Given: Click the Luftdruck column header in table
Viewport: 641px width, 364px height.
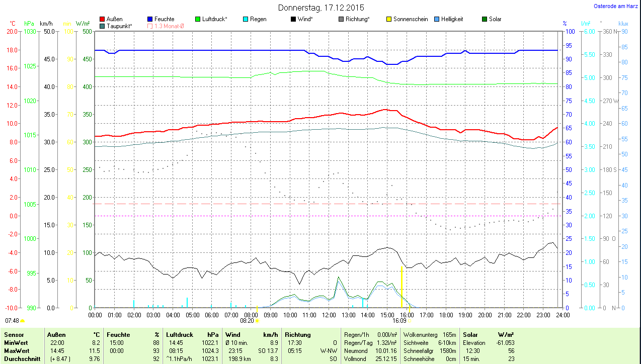Looking at the screenshot, I should pyautogui.click(x=180, y=334).
